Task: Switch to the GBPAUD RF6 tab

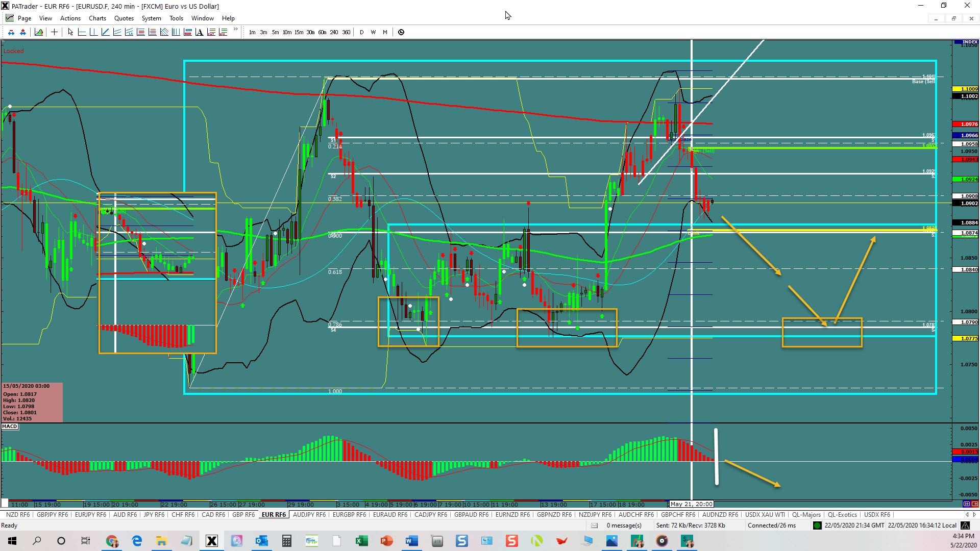Action: (x=472, y=515)
